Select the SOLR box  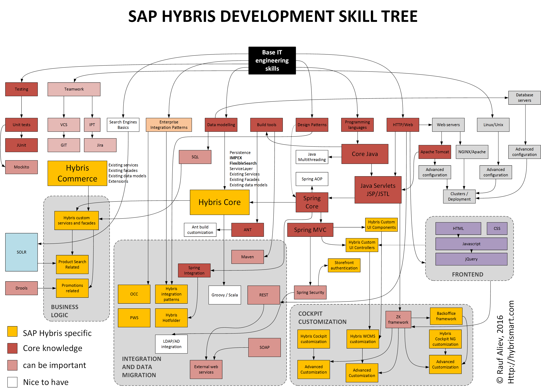pyautogui.click(x=21, y=252)
